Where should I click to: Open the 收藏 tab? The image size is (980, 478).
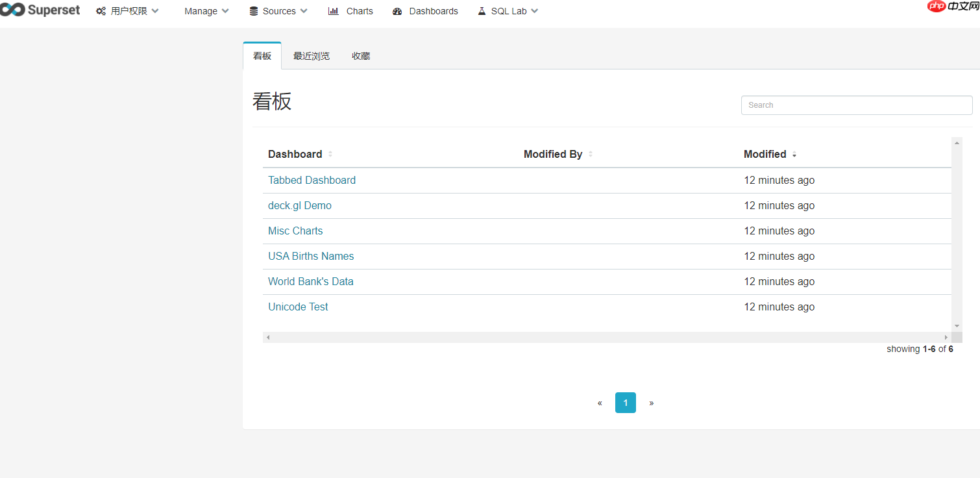[361, 56]
